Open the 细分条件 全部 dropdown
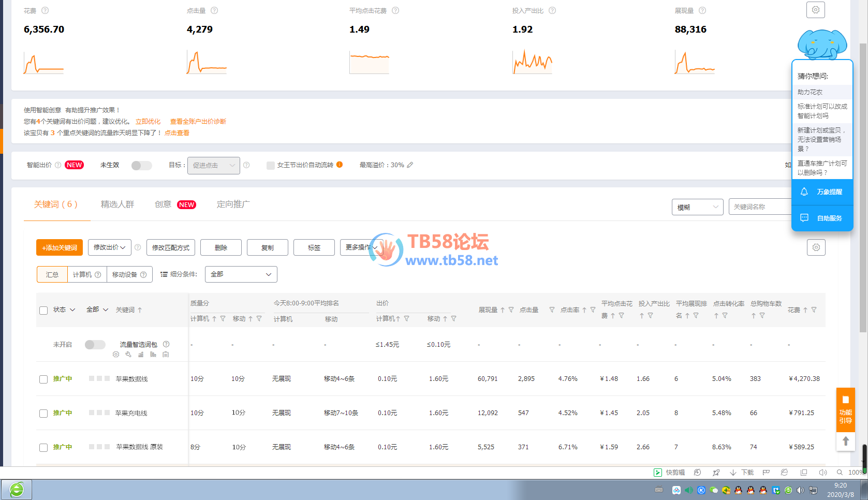The image size is (868, 500). [x=241, y=274]
